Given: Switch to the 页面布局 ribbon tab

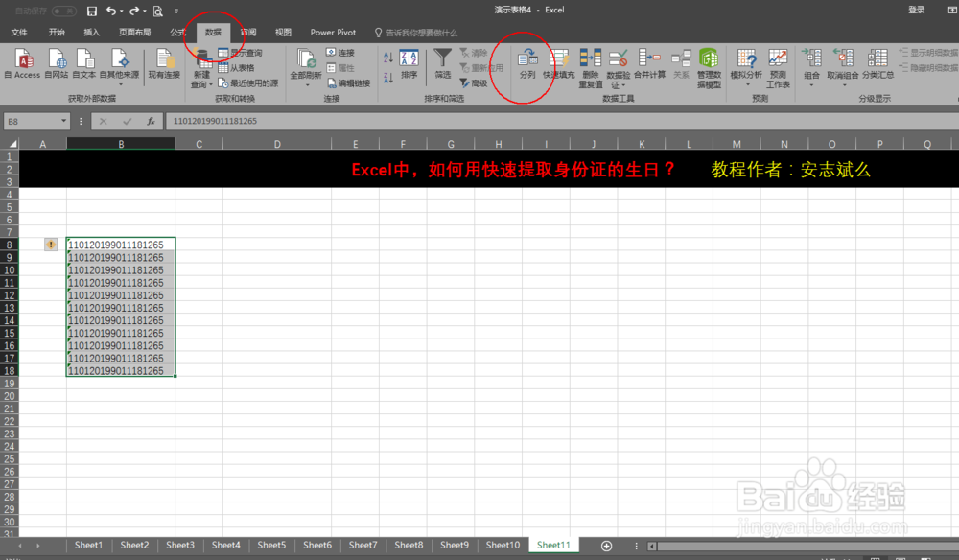Looking at the screenshot, I should click(134, 33).
